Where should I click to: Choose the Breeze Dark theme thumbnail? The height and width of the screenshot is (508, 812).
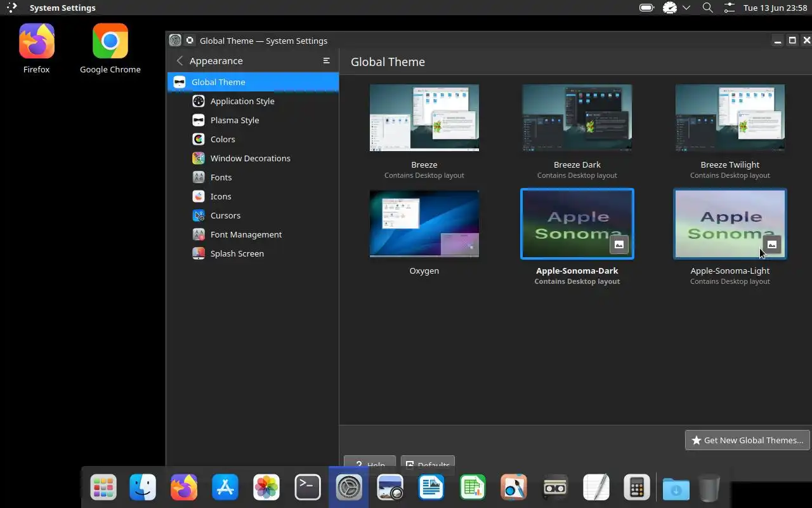coord(577,118)
